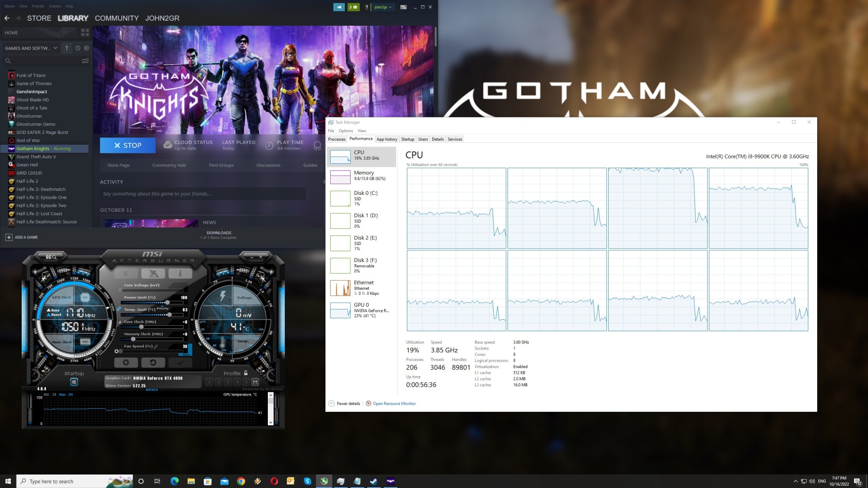This screenshot has height=488, width=868.
Task: Save current profile with the disk icon
Action: (256, 382)
